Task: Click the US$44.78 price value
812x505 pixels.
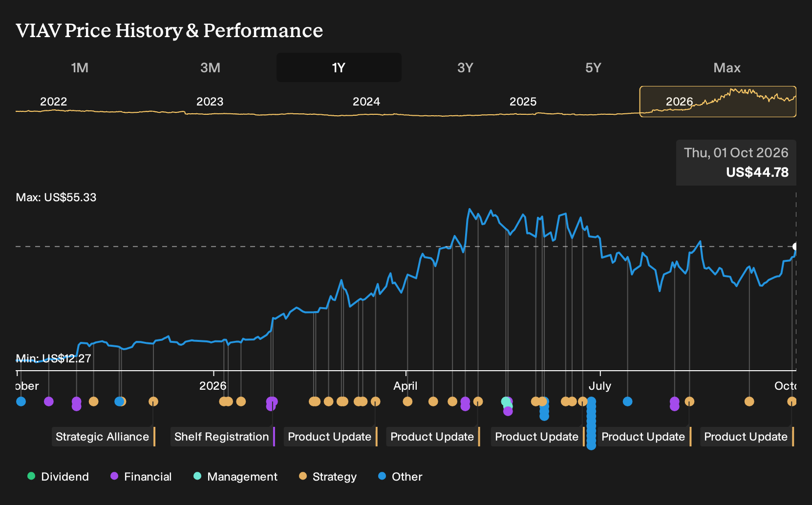Action: 757,172
